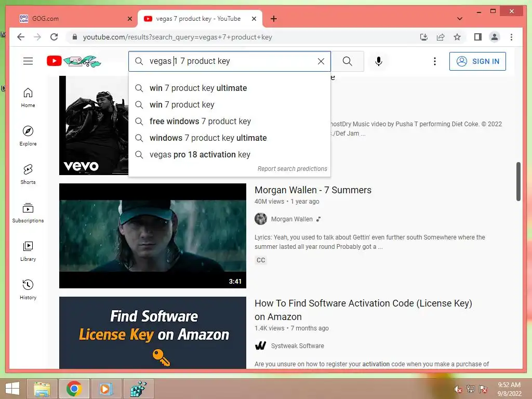The image size is (532, 399).
Task: Open Shorts in the sidebar
Action: [x=28, y=175]
